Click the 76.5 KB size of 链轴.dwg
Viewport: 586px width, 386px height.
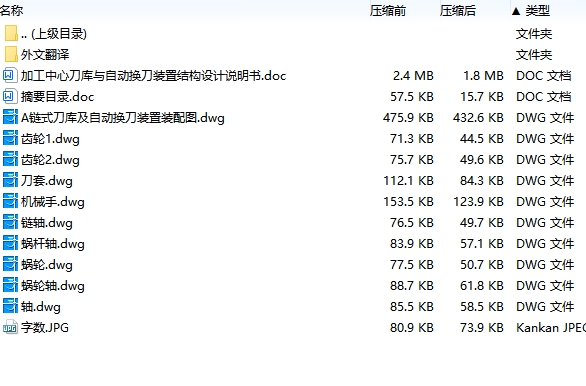coord(412,223)
